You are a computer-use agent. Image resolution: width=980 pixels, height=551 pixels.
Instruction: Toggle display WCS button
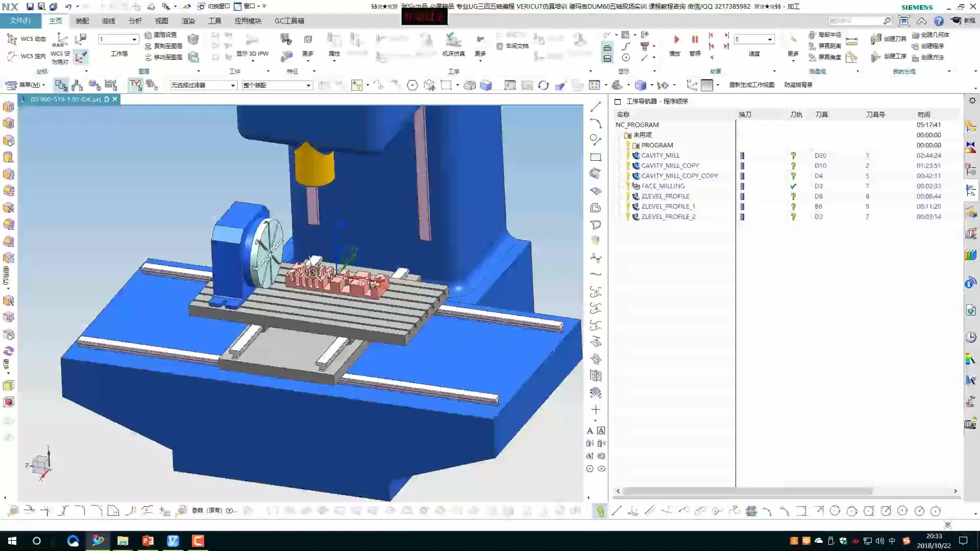(x=81, y=56)
